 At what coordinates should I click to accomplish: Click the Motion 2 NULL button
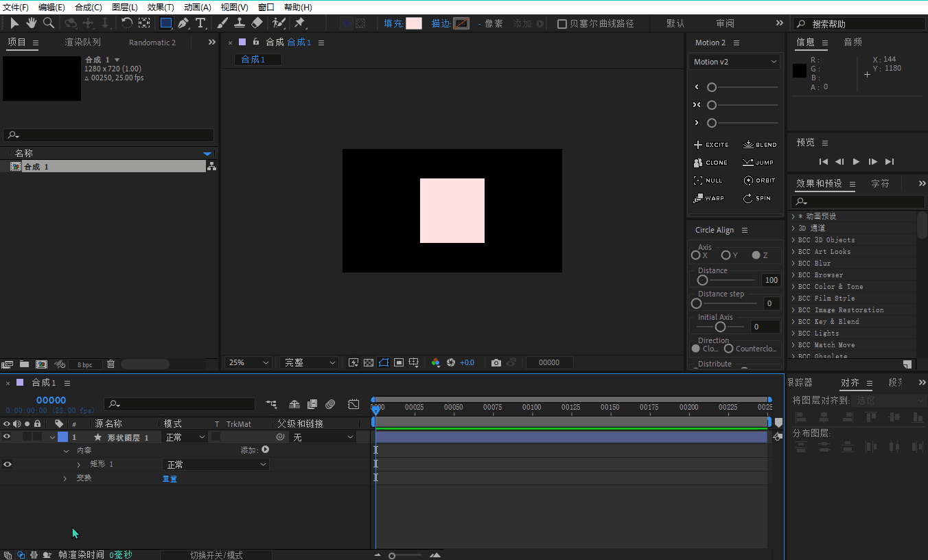(x=708, y=180)
